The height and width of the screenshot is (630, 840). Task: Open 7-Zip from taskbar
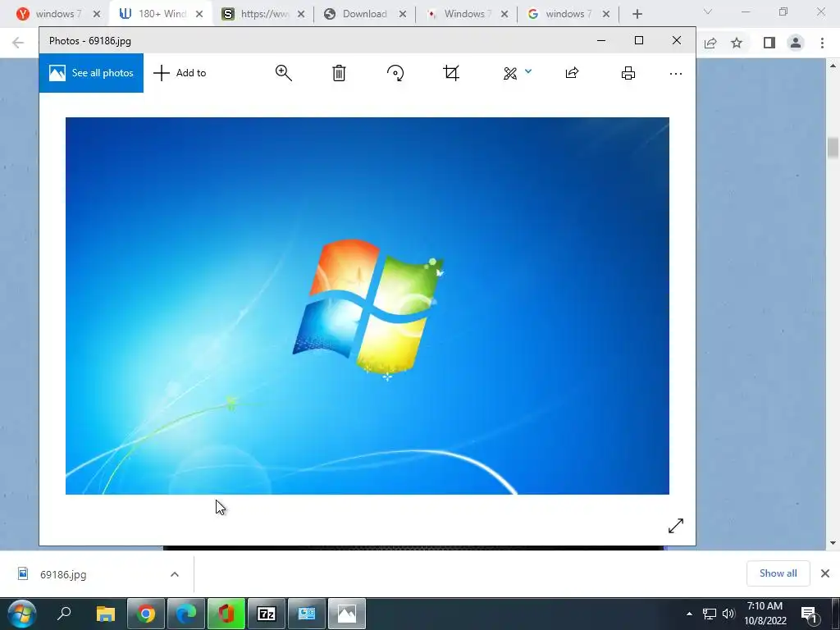click(267, 614)
